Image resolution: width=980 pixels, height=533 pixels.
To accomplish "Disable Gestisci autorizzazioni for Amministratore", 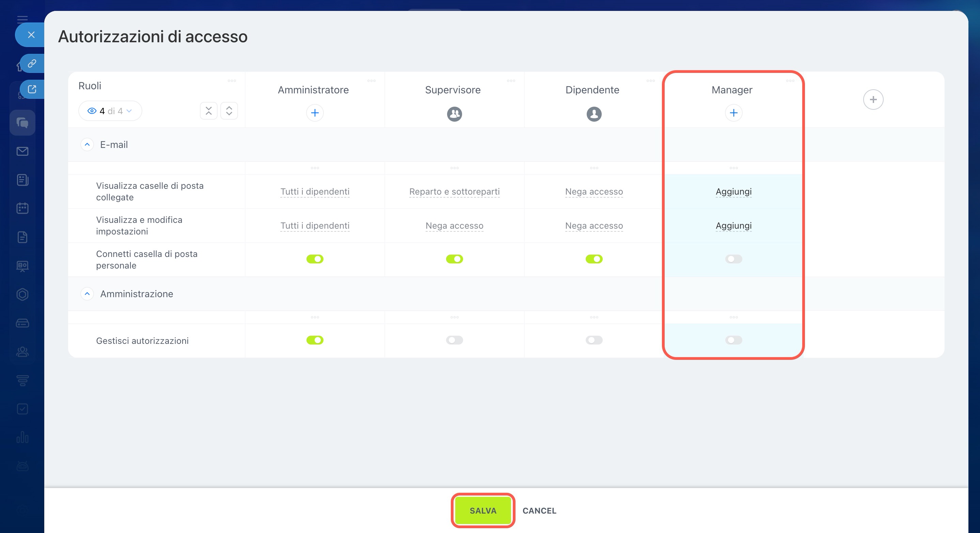I will 315,340.
